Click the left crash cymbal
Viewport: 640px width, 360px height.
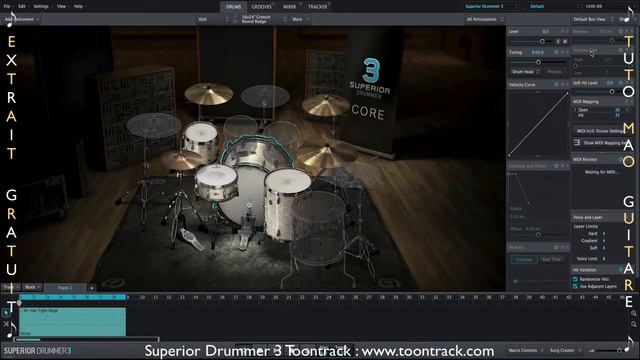tap(209, 94)
